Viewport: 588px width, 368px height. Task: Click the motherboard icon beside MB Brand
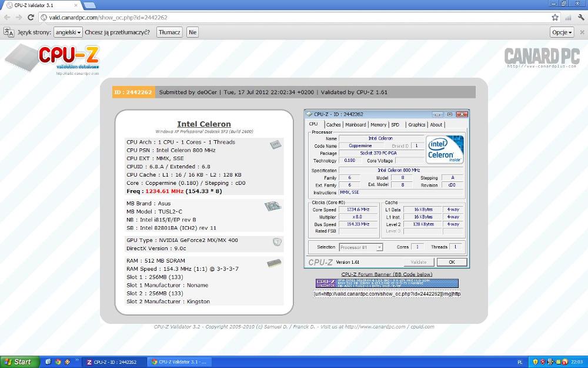273,205
